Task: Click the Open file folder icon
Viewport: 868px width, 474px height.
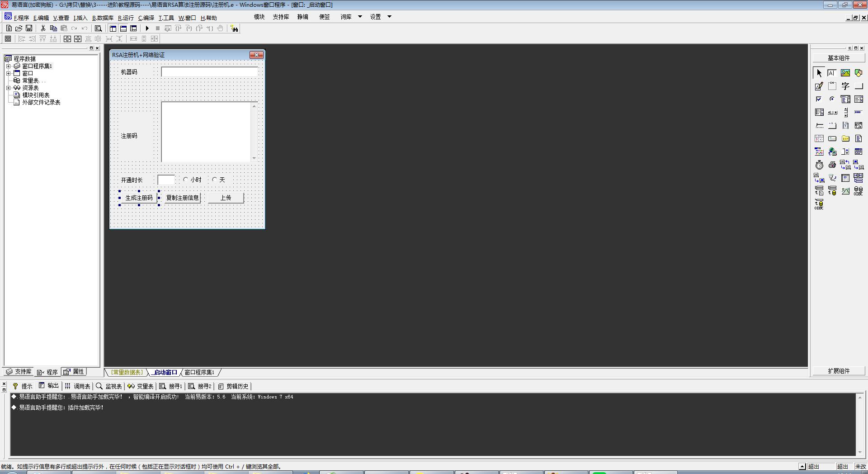Action: click(x=19, y=28)
